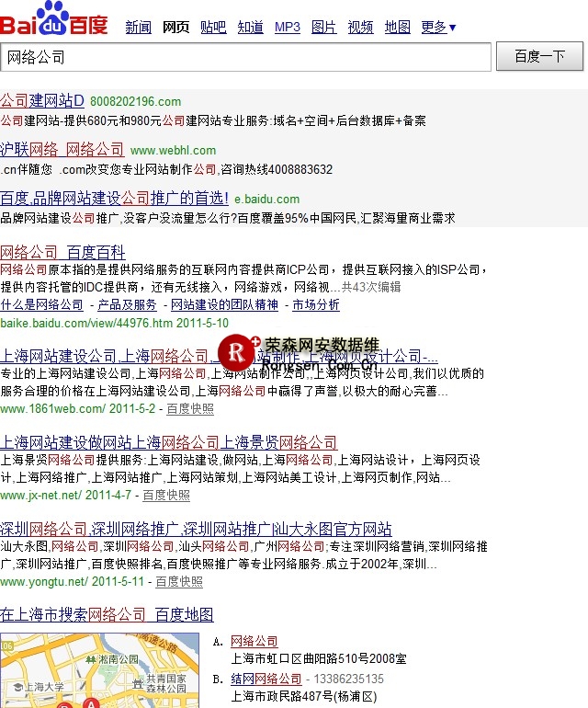Click the Shanghai map thumbnail
This screenshot has height=708, width=588.
point(99,670)
